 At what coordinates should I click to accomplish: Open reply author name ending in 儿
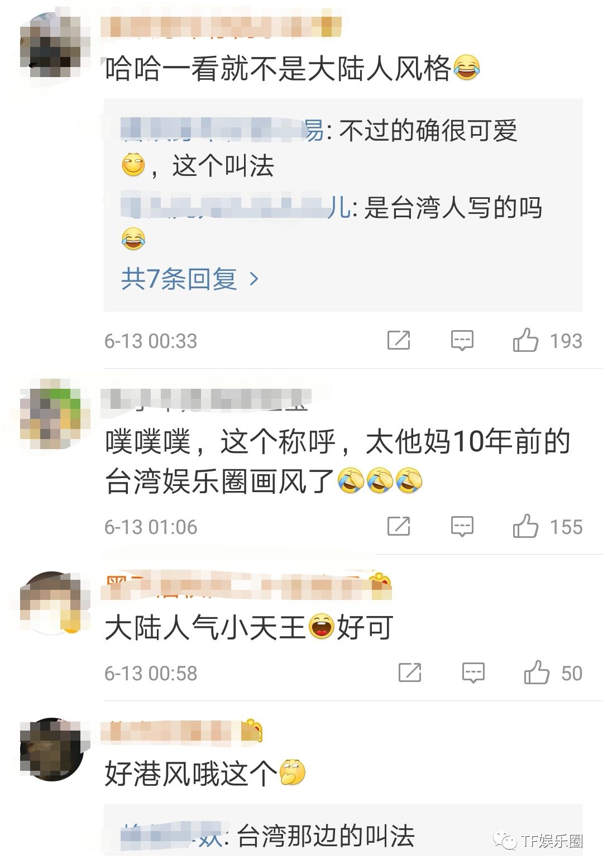tap(235, 207)
